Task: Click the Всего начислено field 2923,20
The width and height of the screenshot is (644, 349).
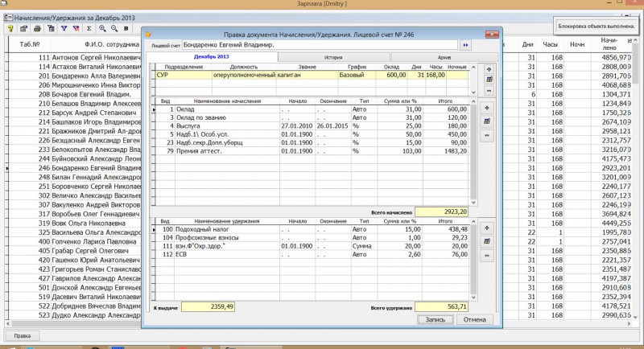Action: click(x=441, y=212)
